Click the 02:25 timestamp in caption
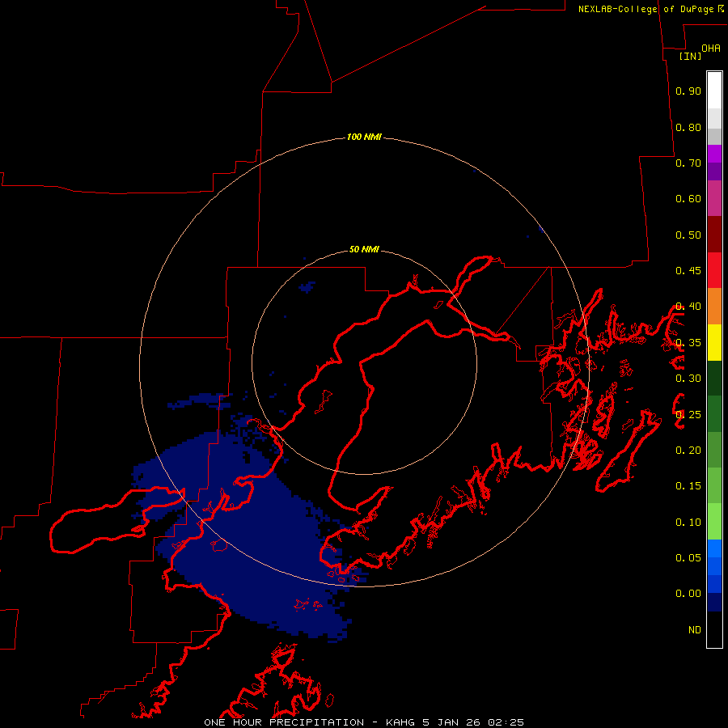This screenshot has height=728, width=728. [x=506, y=722]
